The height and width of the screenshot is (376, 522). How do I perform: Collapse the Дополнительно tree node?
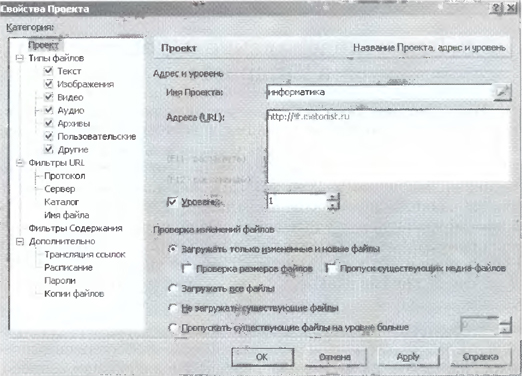click(20, 241)
